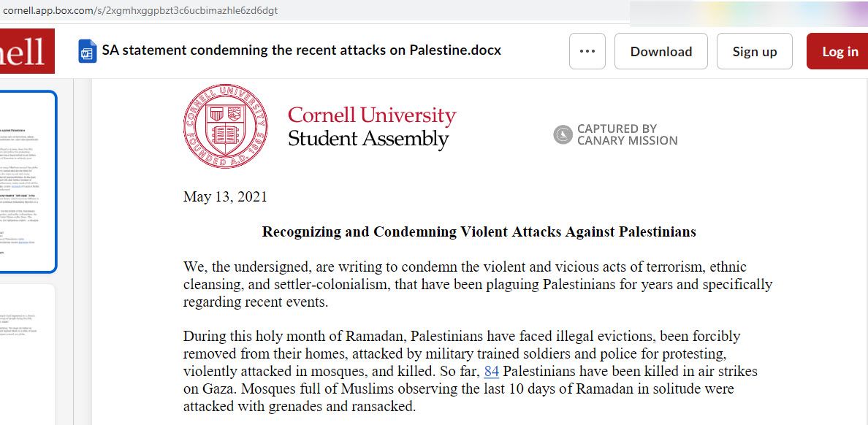868x425 pixels.
Task: Click the bold heading Recognizing and Condemning Violent Attacks
Action: tap(479, 231)
